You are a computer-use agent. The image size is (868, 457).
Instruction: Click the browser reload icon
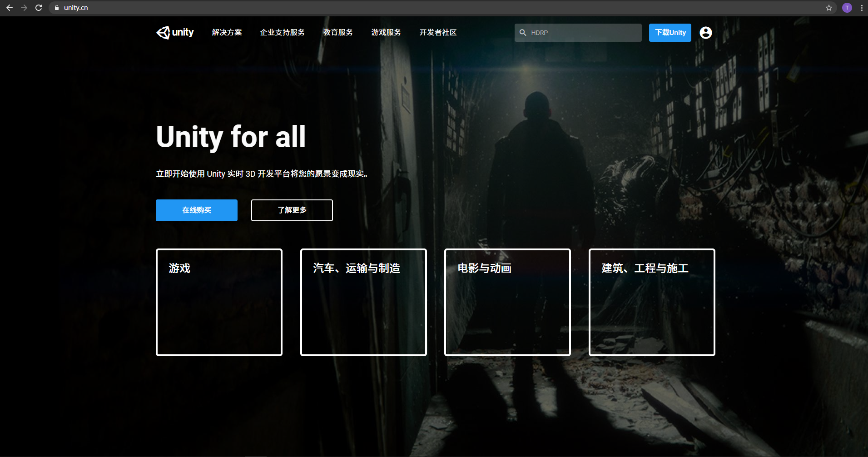tap(39, 7)
